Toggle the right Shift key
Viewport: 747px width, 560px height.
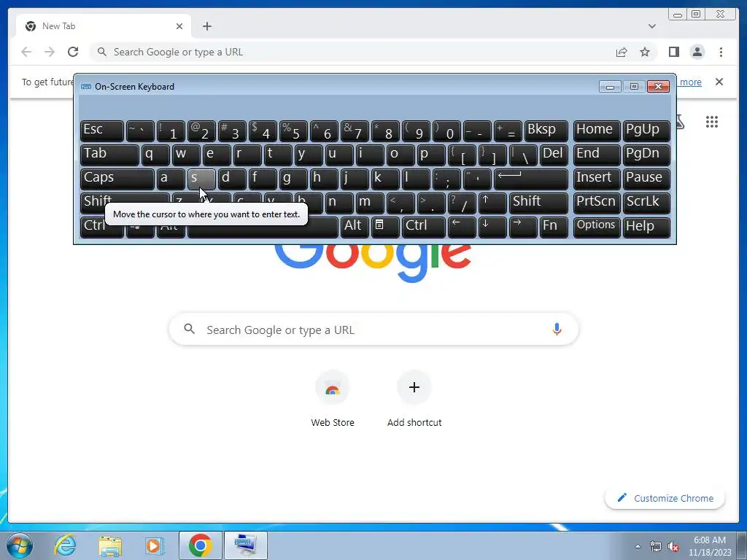click(x=538, y=203)
